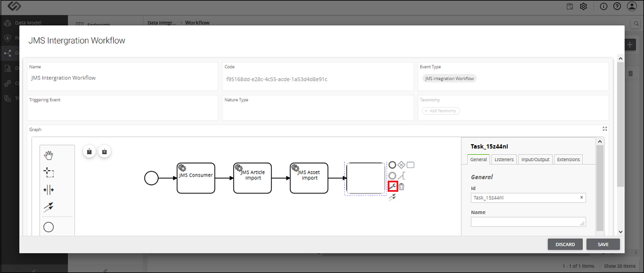Activate the hand tool in palette
The width and height of the screenshot is (644, 273).
pyautogui.click(x=49, y=155)
